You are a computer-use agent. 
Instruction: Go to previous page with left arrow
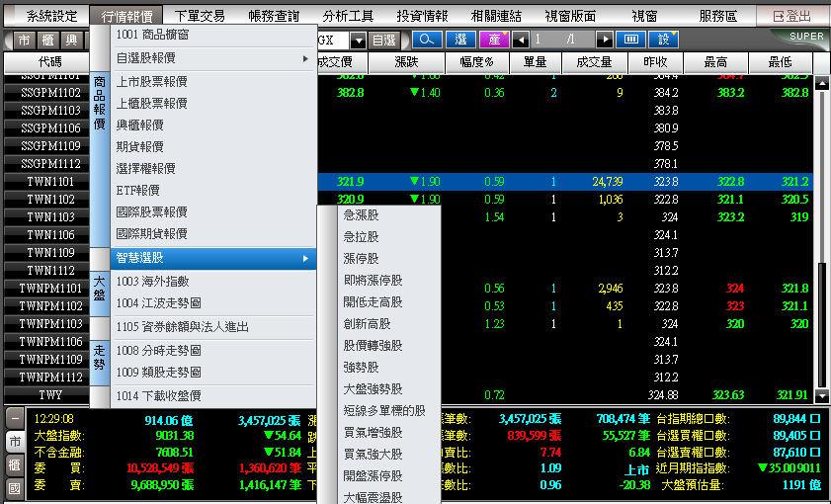click(x=521, y=40)
